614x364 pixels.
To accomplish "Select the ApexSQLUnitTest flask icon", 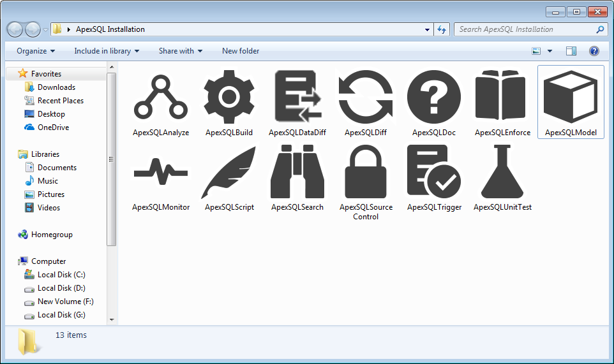I will (x=502, y=171).
